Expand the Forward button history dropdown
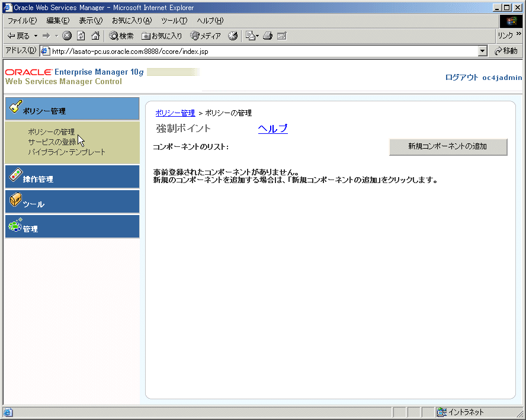526x420 pixels. [56, 36]
